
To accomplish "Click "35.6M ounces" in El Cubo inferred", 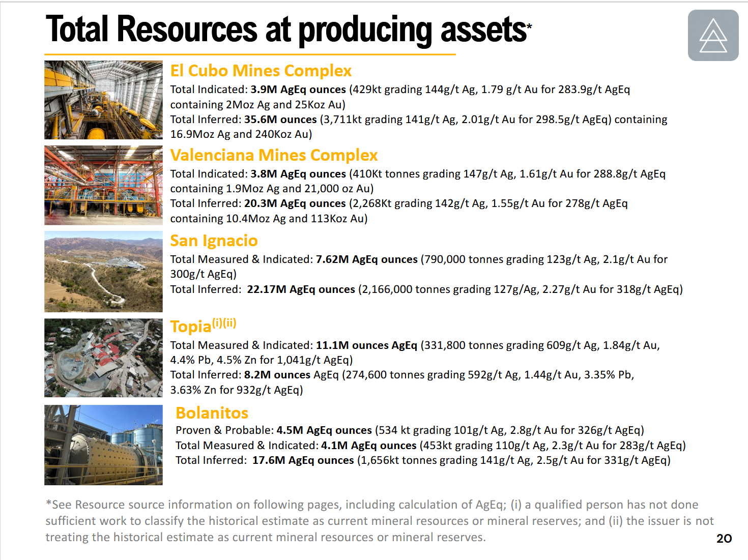I will coord(280,120).
